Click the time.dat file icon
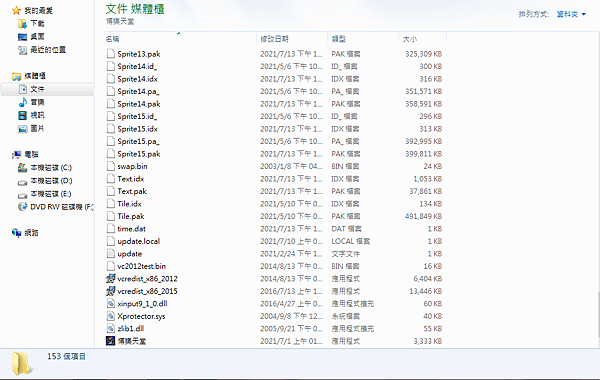 [x=111, y=228]
